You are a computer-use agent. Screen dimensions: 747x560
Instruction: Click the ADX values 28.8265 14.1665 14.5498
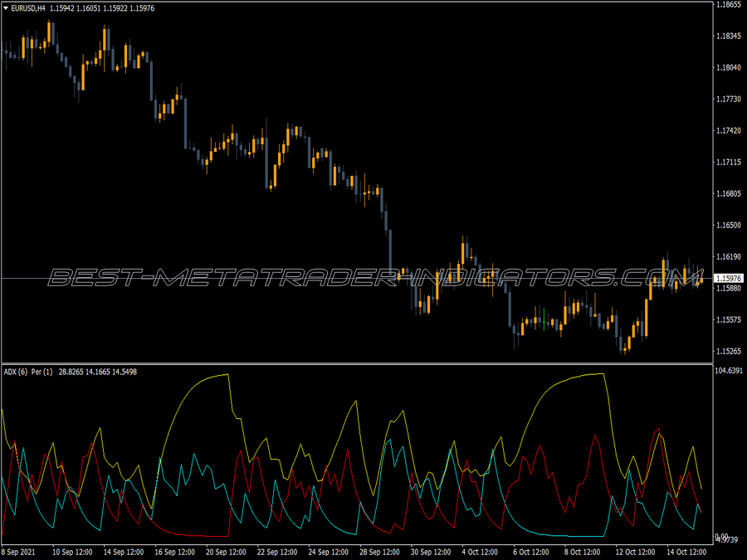(98, 372)
